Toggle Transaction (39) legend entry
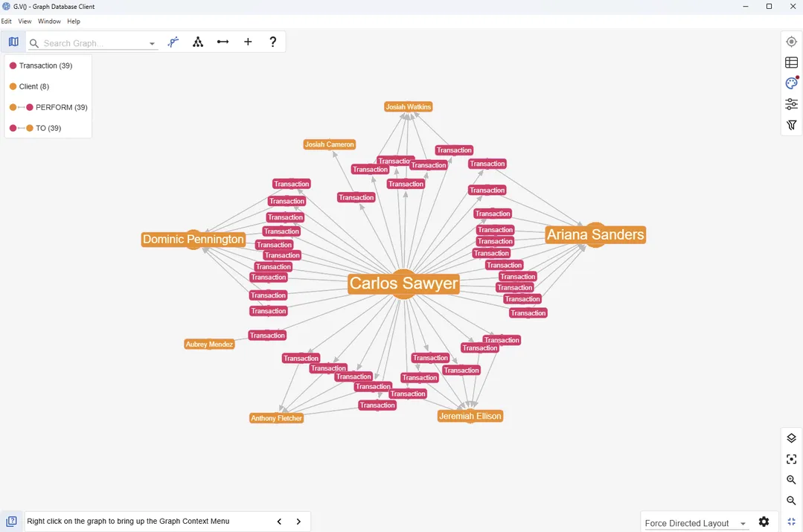Viewport: 803px width, 532px height. tap(41, 65)
